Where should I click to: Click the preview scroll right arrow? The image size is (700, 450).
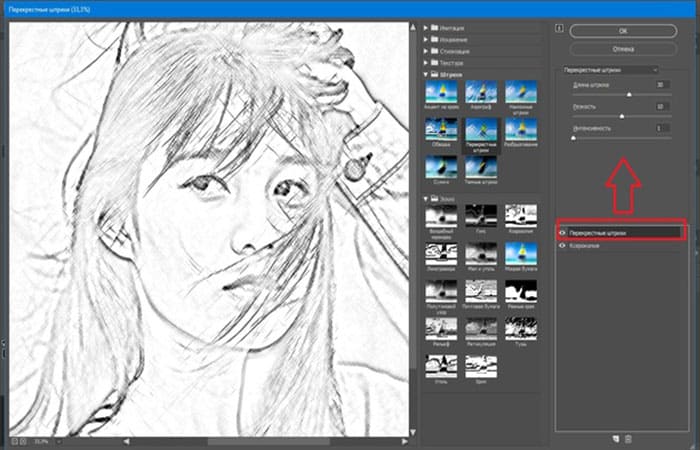tap(404, 442)
